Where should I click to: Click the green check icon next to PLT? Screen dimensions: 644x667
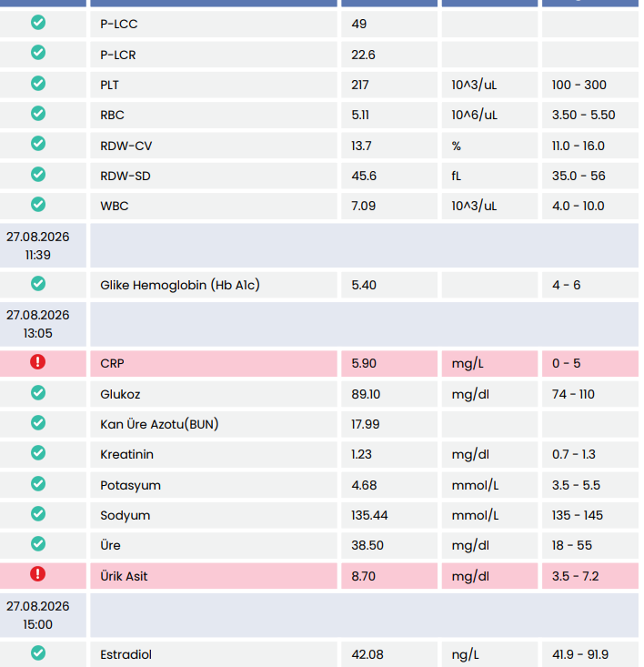pos(38,84)
